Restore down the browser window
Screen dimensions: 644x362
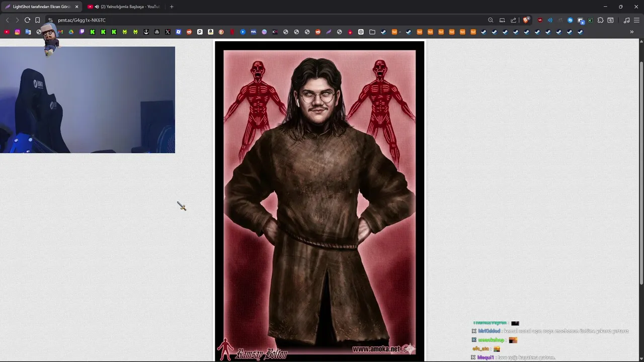(x=621, y=7)
